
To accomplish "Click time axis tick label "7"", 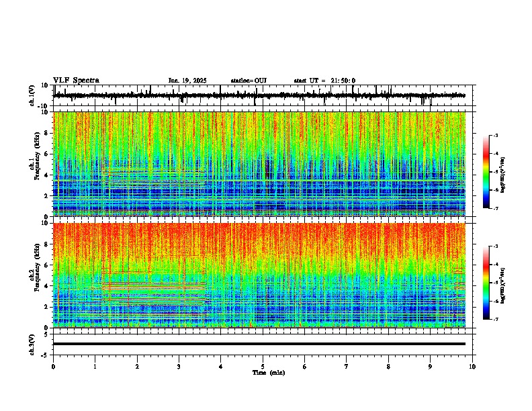I will point(347,367).
